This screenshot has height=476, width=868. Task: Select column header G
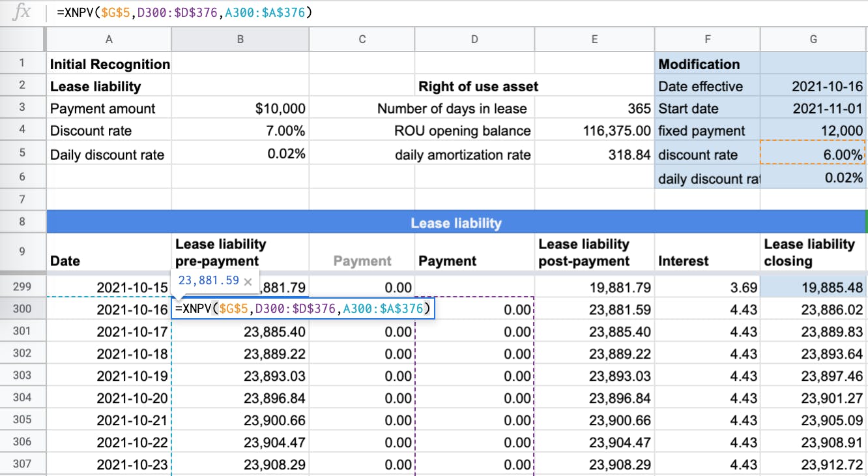click(x=813, y=39)
